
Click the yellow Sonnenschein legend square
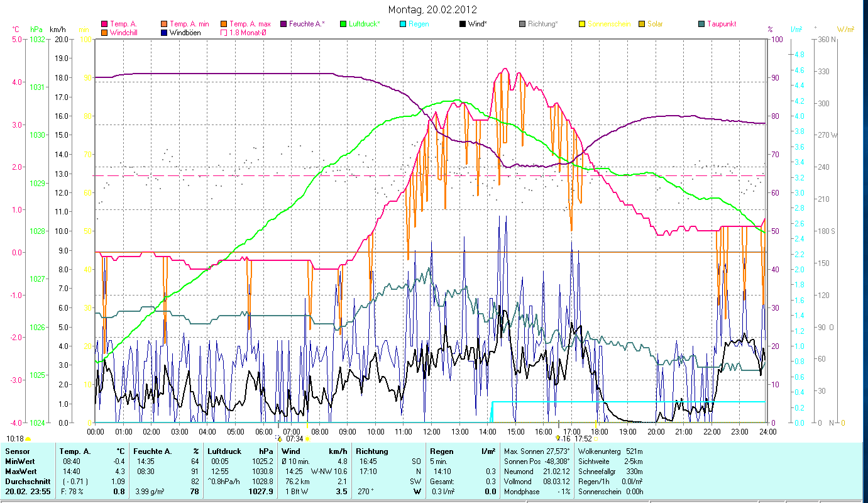coord(582,24)
